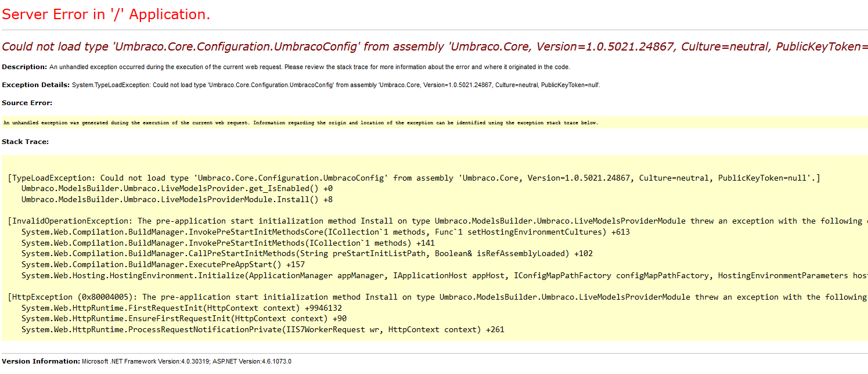Screen dimensions: 868x374
Task: Select the ExecutePreAppStart() +157 line
Action: click(163, 264)
